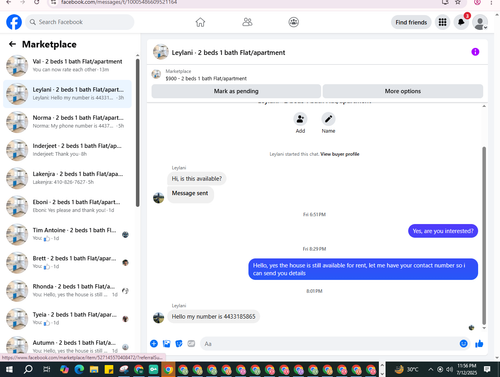Click the chat messages scrollbar

pos(484,235)
